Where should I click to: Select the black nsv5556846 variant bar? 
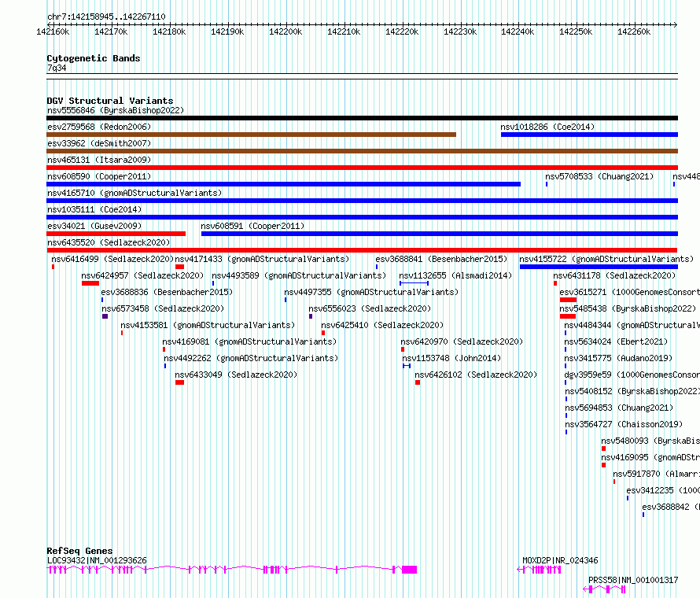point(362,118)
